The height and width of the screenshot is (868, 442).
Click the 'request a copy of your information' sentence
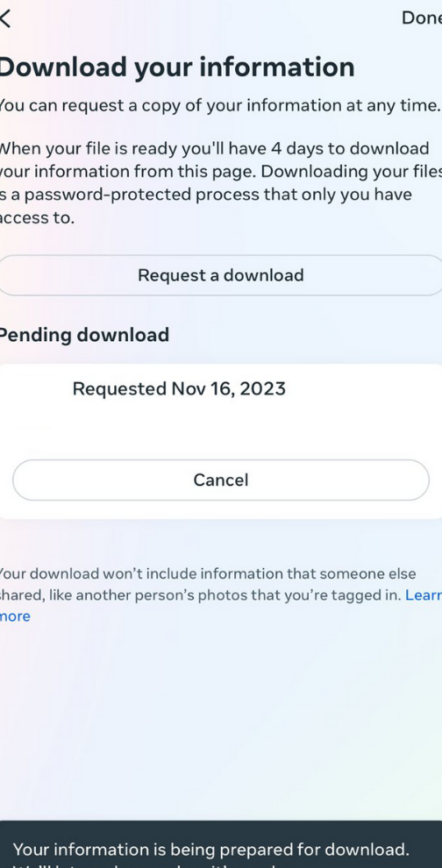click(220, 106)
